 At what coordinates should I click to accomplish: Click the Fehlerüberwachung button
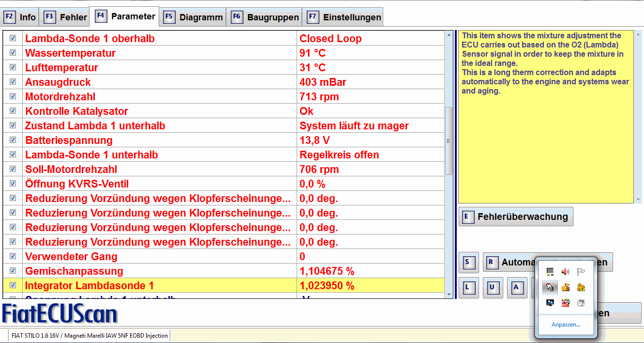[516, 217]
